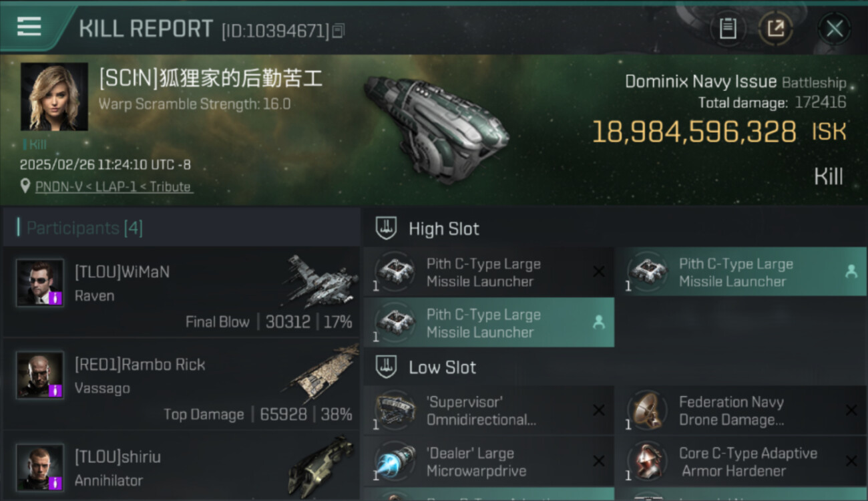Select WiMaN's portrait in participants
868x501 pixels.
point(40,283)
